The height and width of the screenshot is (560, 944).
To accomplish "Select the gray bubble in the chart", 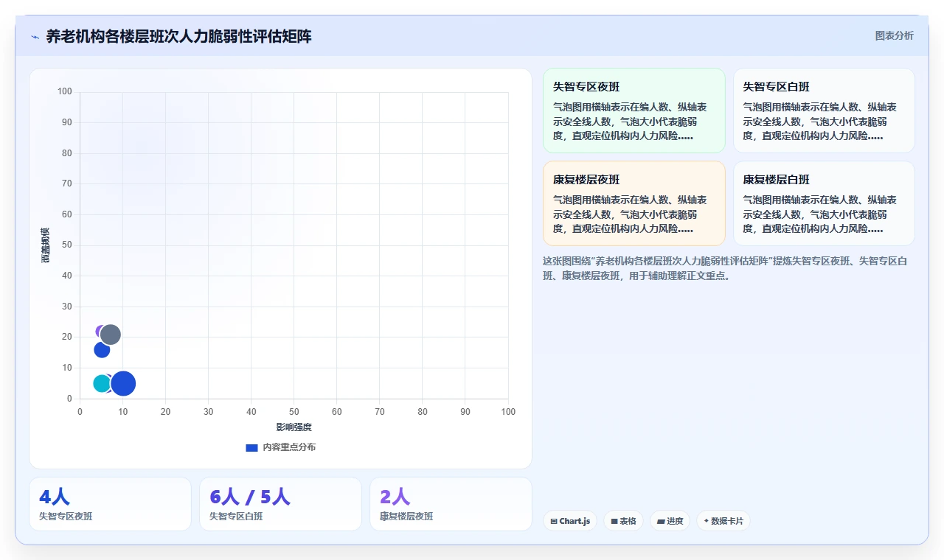I will pyautogui.click(x=110, y=335).
